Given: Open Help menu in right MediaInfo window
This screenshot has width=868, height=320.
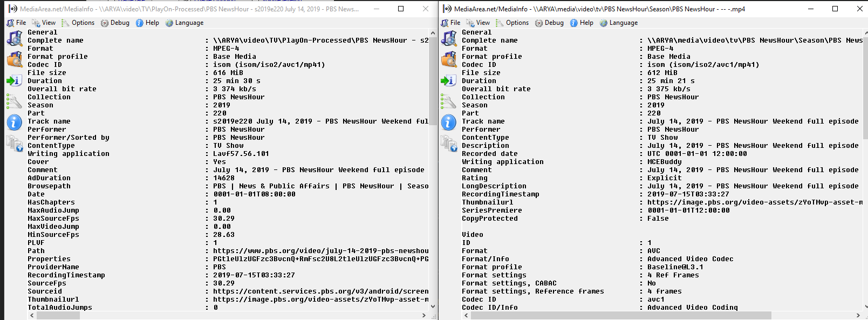Looking at the screenshot, I should (x=582, y=23).
